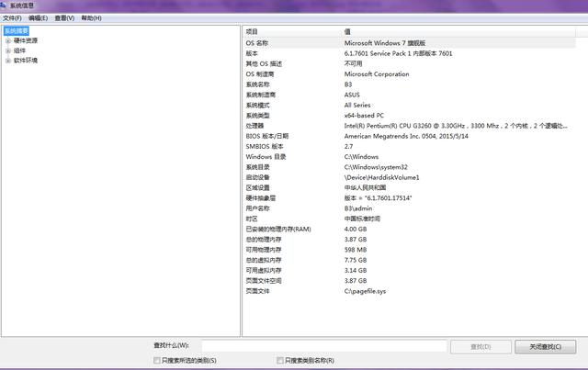Select the 其他 OS 描述 row
The width and height of the screenshot is (588, 370).
coord(409,63)
